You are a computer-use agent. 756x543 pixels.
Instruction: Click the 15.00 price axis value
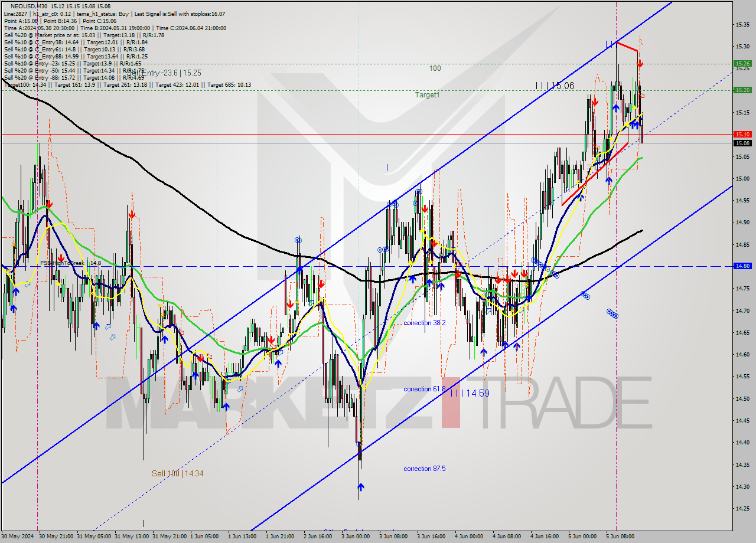point(742,178)
